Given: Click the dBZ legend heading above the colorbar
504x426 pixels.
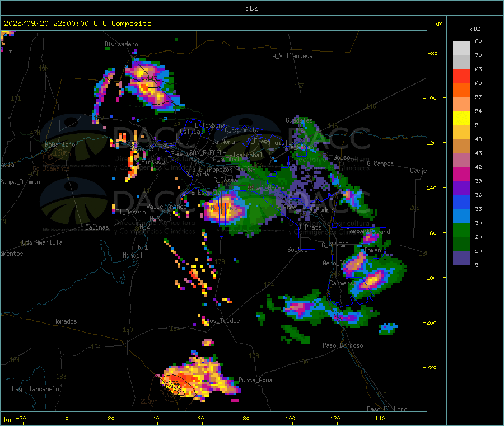Looking at the screenshot, I should coord(475,29).
